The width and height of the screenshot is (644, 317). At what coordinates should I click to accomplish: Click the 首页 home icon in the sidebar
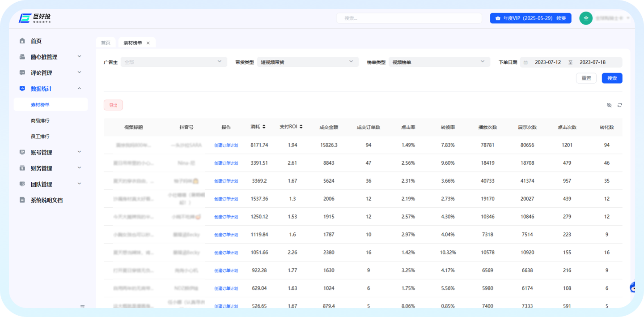point(22,41)
